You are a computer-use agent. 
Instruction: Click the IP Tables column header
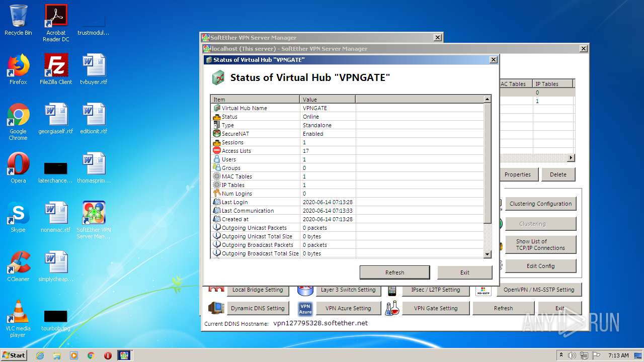coord(553,84)
